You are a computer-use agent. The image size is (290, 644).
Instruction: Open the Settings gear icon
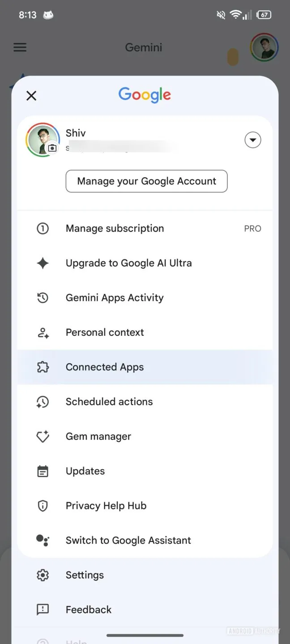point(43,575)
